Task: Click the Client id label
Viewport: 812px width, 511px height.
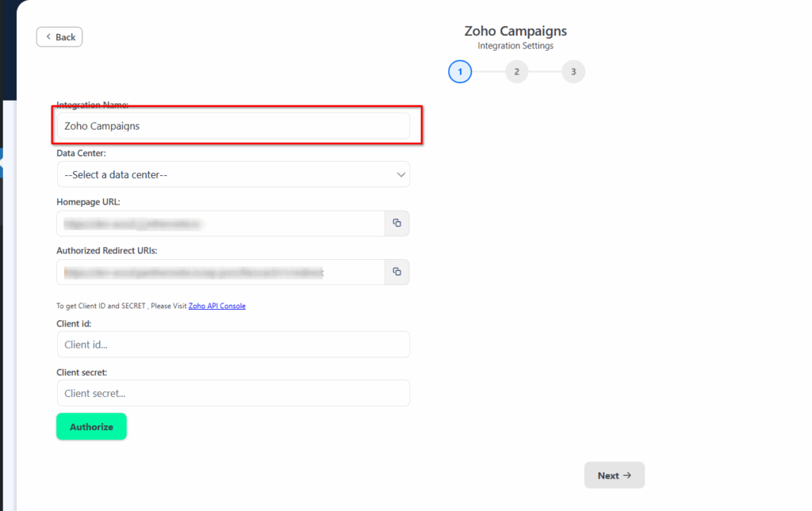Action: (x=74, y=324)
